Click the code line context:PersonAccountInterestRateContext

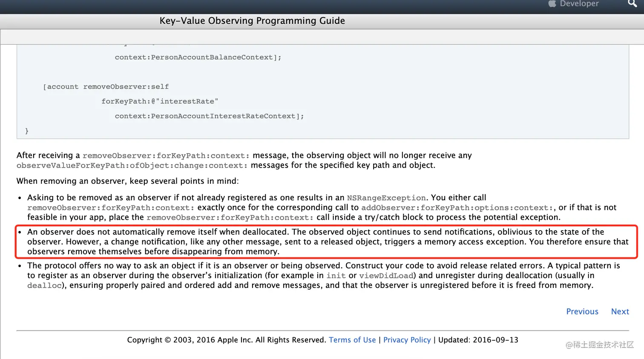pyautogui.click(x=209, y=116)
